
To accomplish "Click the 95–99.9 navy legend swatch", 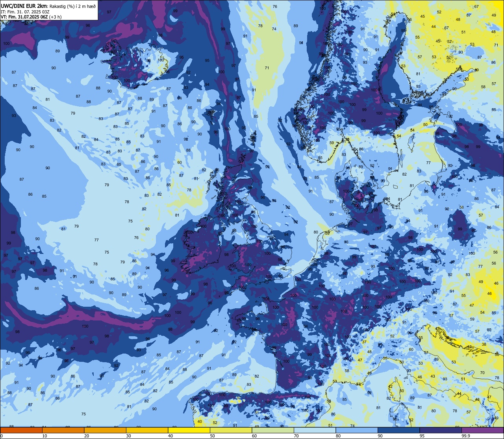I will 441,430.
